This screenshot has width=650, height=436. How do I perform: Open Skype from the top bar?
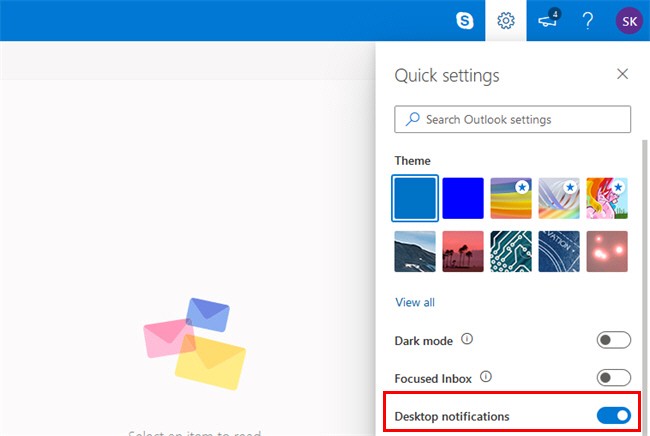point(465,20)
